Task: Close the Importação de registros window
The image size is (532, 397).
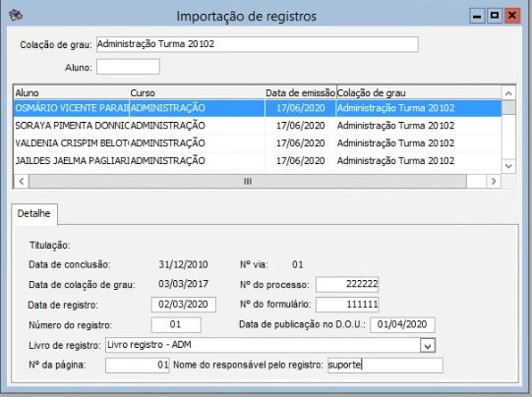Action: coord(512,16)
